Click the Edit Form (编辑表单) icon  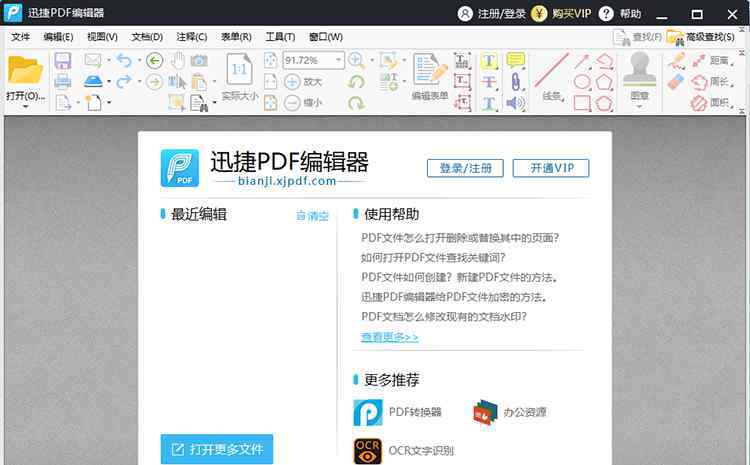[x=430, y=70]
